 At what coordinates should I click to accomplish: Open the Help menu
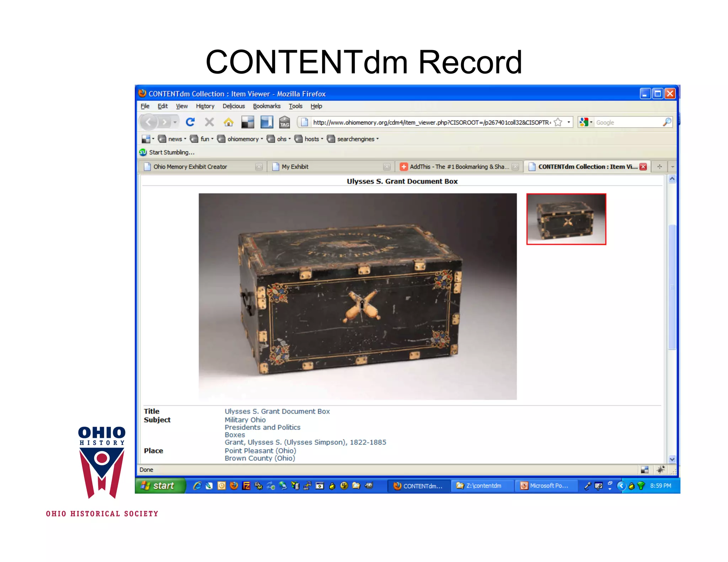(x=316, y=106)
